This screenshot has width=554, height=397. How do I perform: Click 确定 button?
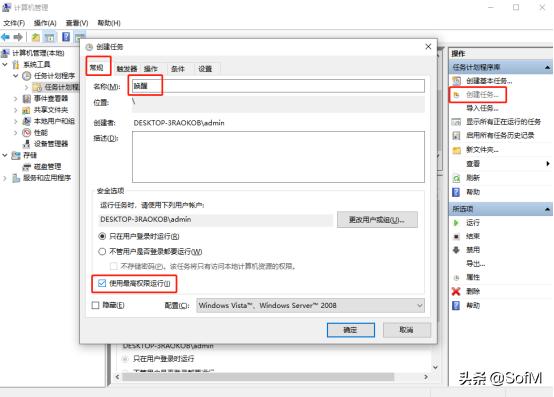[x=350, y=330]
